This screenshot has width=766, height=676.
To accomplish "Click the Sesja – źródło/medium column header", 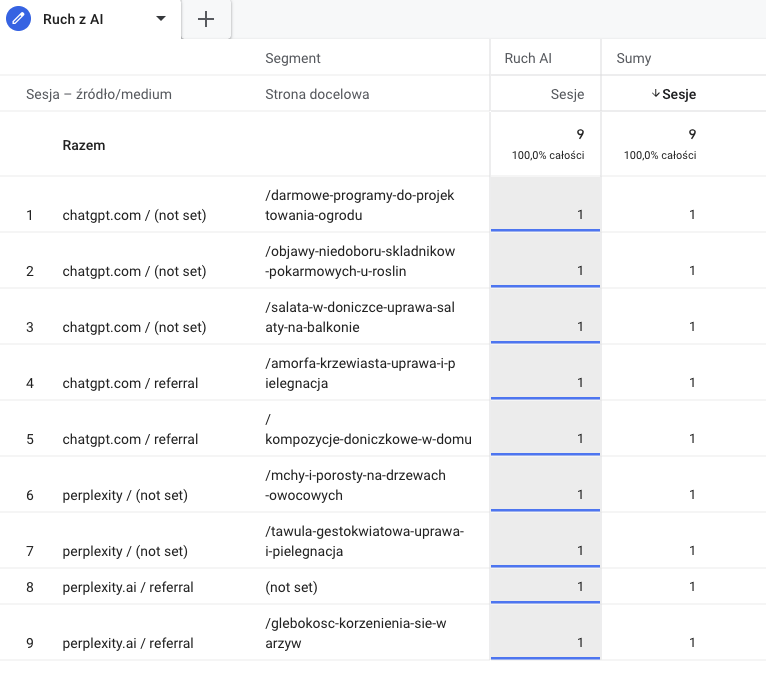I will 99,94.
